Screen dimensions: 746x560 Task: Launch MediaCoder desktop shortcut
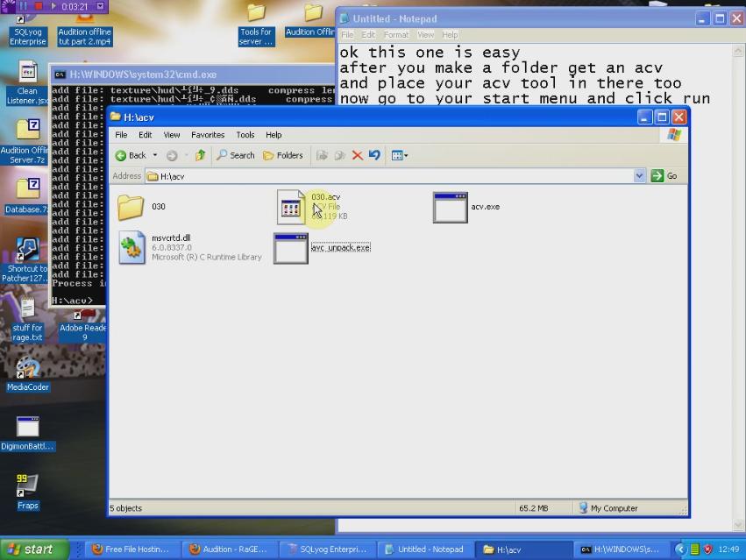pos(27,374)
